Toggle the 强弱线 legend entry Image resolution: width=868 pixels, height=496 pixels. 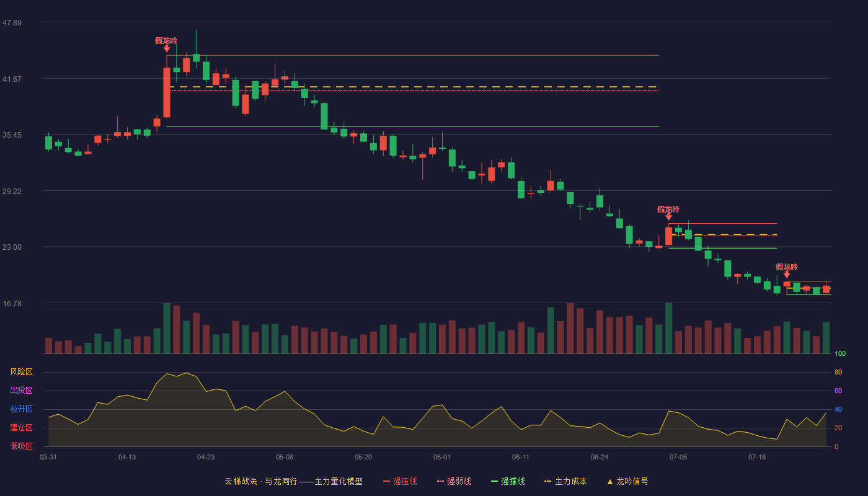point(454,481)
